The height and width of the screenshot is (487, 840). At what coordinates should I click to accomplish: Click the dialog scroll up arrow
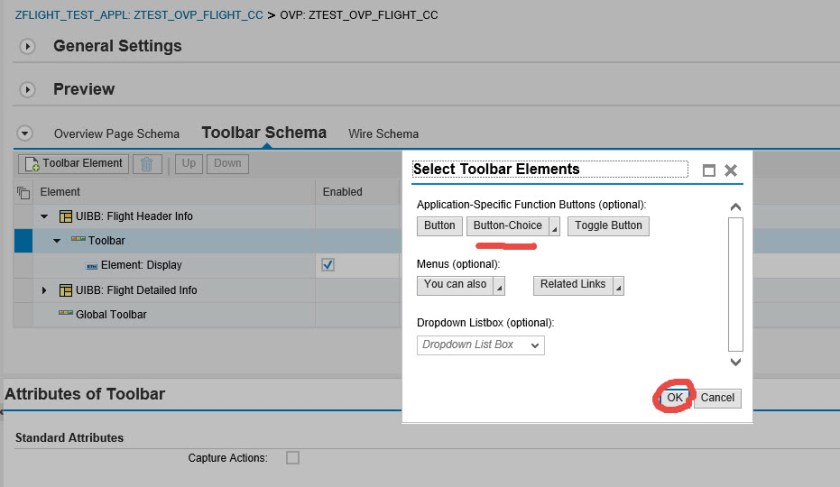(x=736, y=207)
